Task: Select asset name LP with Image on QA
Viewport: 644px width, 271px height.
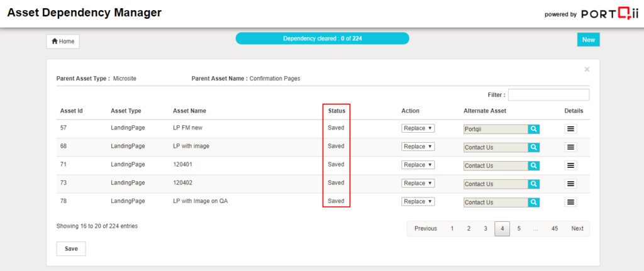Action: coord(200,201)
